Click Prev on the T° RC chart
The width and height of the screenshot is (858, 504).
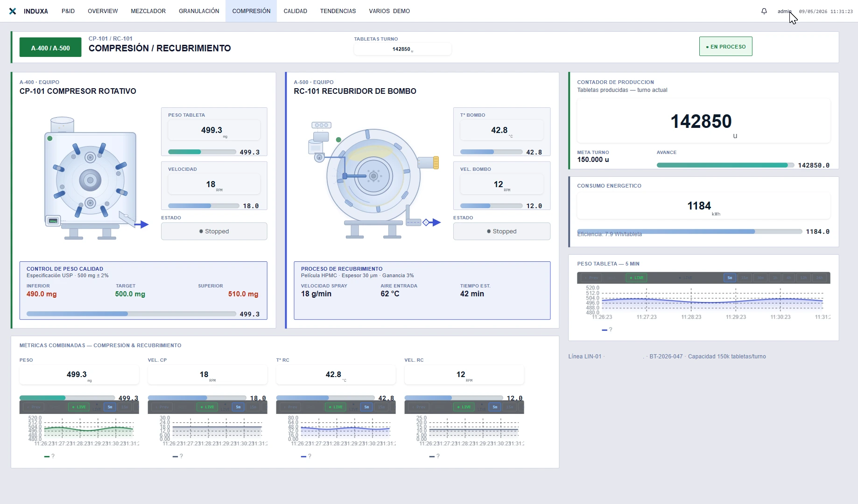[290, 407]
